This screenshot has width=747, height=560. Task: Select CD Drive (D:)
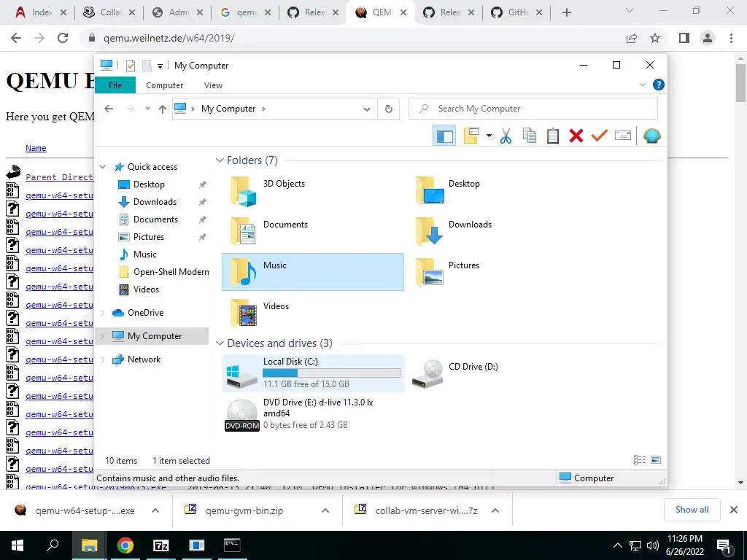(498, 373)
